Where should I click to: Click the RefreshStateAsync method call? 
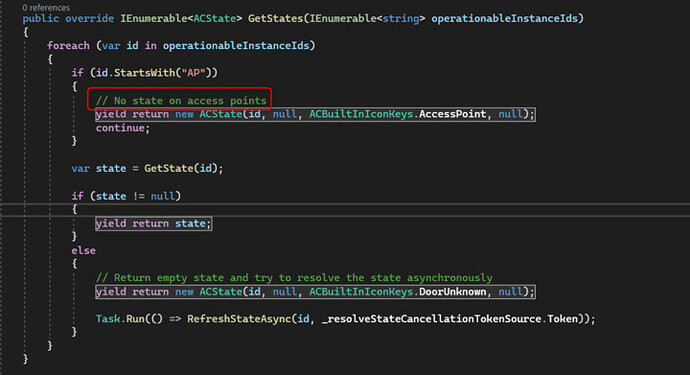tap(239, 319)
